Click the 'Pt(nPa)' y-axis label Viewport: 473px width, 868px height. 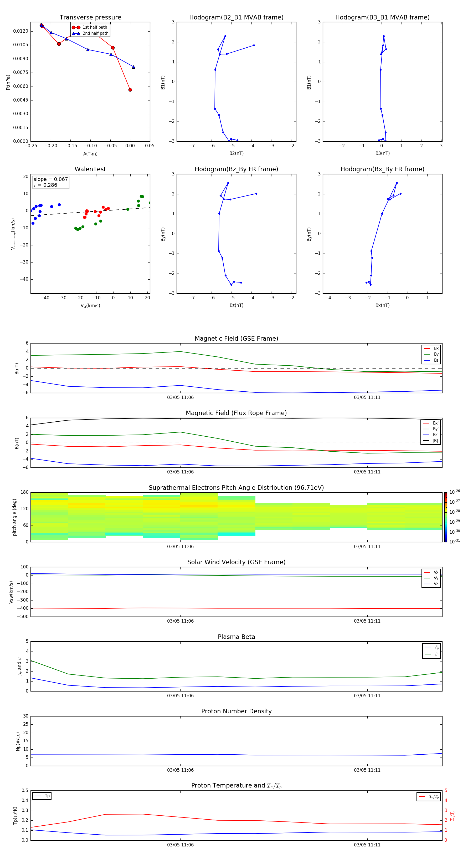8,82
